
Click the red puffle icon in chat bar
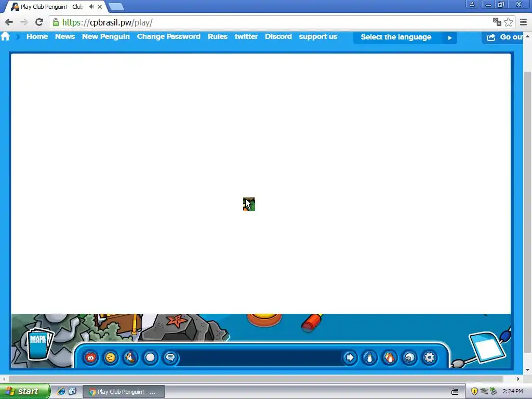click(90, 357)
